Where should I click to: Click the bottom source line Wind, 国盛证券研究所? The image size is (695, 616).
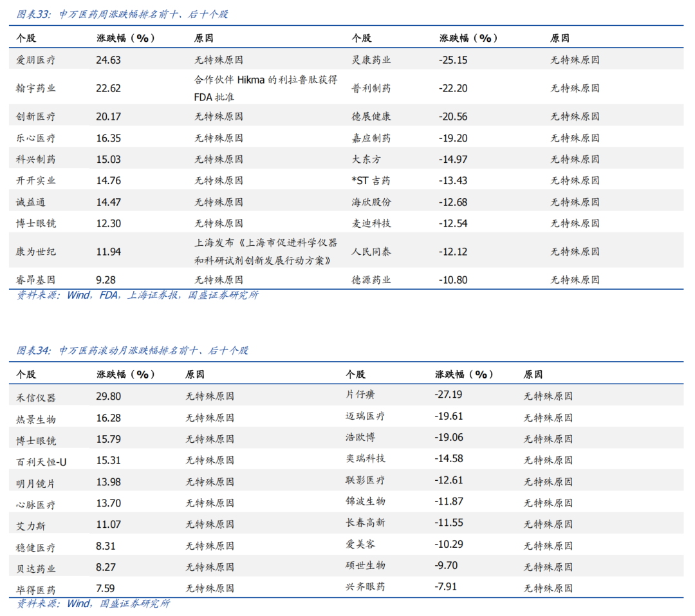[93, 604]
